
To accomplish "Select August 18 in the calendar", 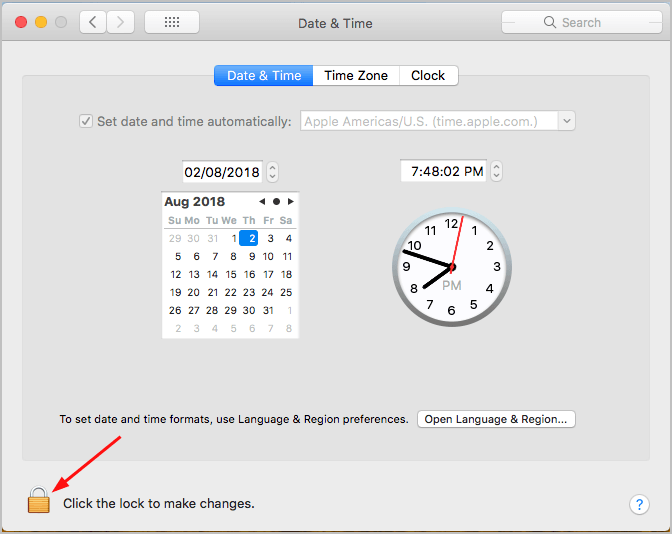I will tap(286, 274).
